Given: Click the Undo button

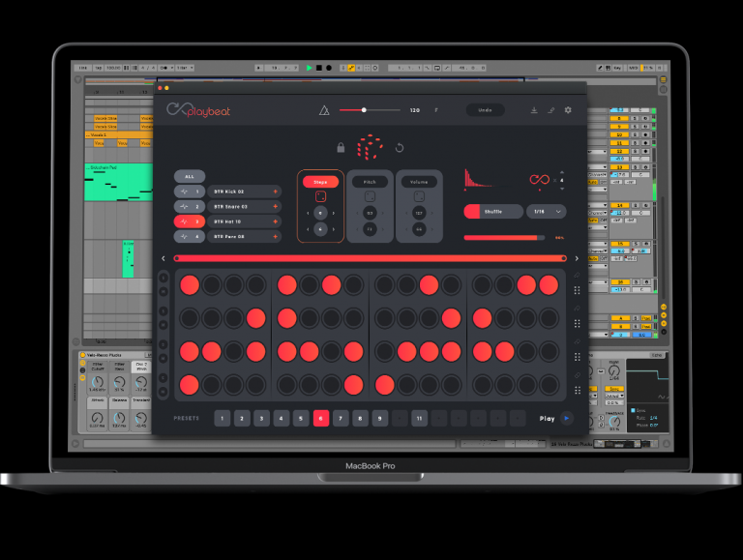Looking at the screenshot, I should [x=486, y=110].
